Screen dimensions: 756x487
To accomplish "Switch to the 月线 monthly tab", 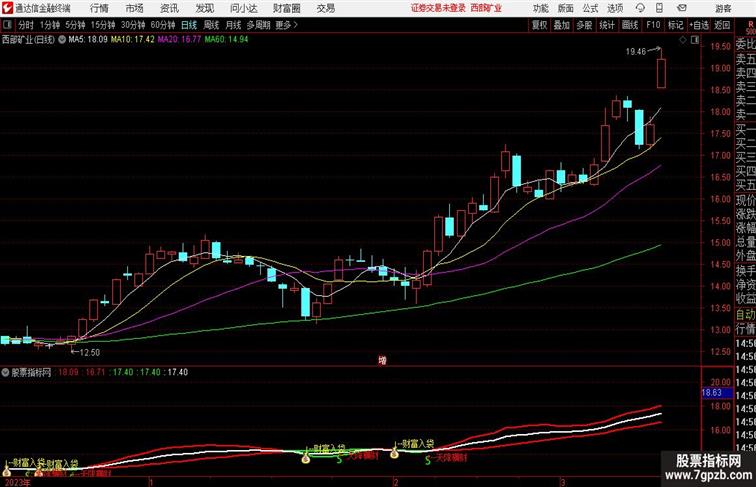I will tap(233, 25).
